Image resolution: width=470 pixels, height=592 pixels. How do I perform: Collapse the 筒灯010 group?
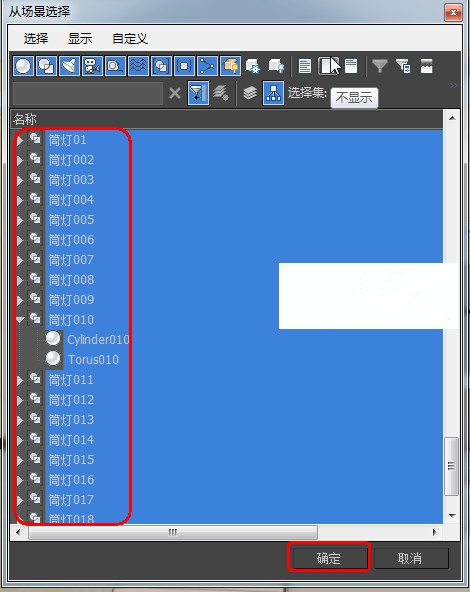[x=20, y=320]
